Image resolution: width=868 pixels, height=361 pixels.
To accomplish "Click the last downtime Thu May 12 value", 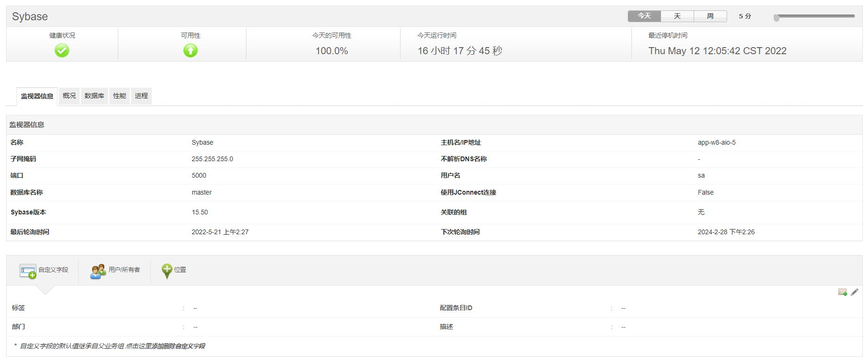I will tap(717, 51).
